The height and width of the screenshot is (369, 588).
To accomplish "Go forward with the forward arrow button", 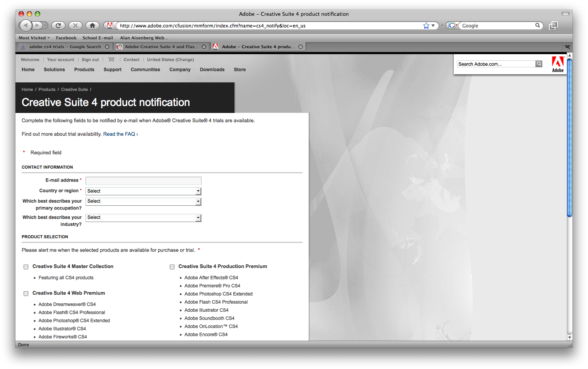I will 37,26.
